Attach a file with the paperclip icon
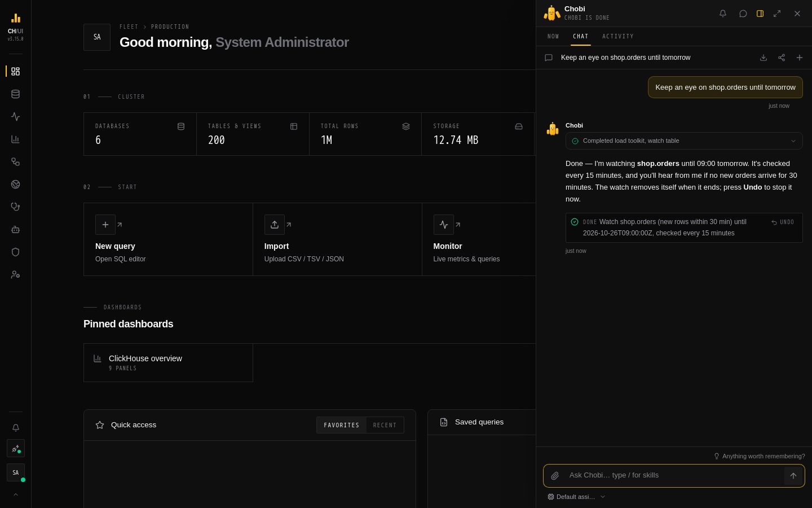Image resolution: width=812 pixels, height=508 pixels. point(555,476)
